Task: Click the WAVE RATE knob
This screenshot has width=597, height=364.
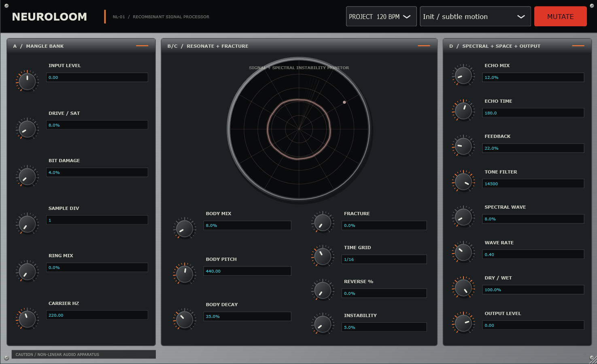Action: point(463,252)
